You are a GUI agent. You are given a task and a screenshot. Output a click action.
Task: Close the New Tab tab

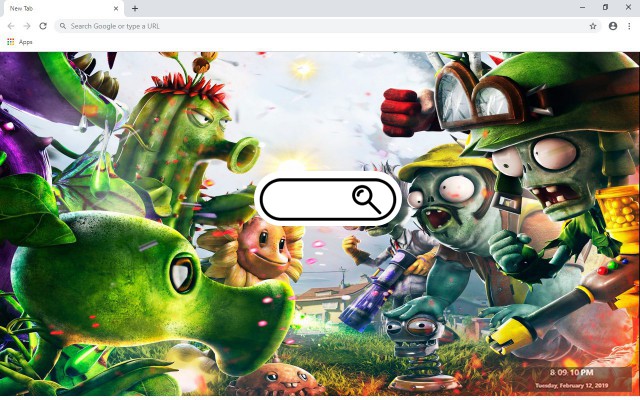click(116, 8)
